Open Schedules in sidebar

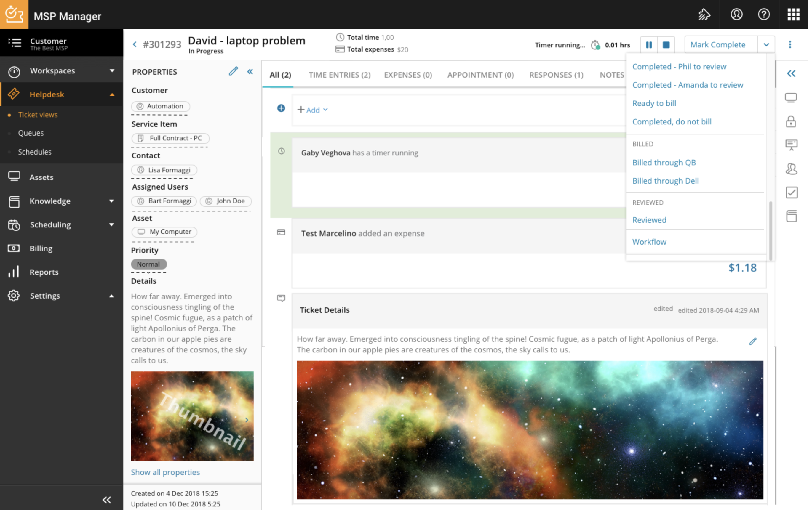click(35, 152)
